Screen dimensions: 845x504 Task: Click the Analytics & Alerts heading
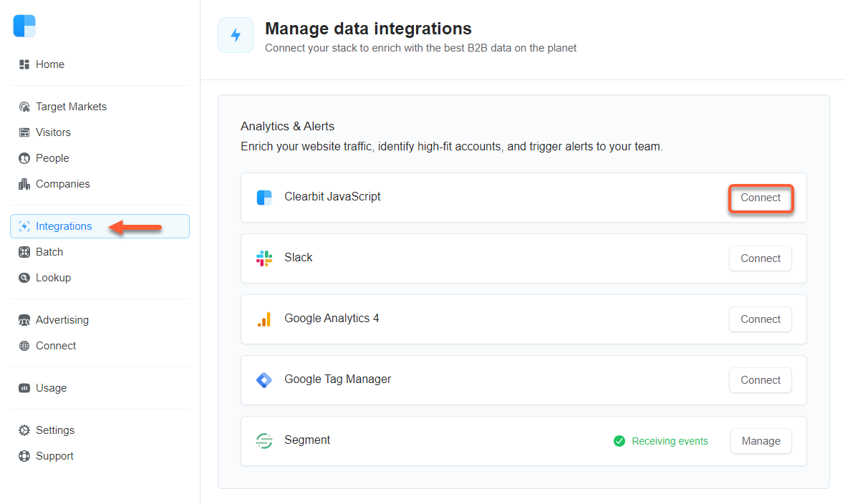click(x=287, y=126)
